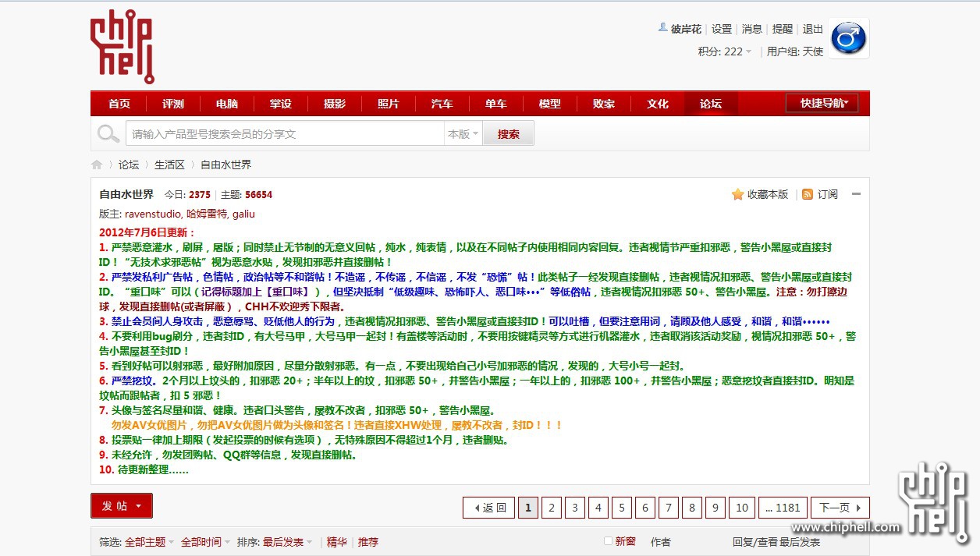Go to 首页 in the nav bar
The width and height of the screenshot is (980, 556).
119,104
